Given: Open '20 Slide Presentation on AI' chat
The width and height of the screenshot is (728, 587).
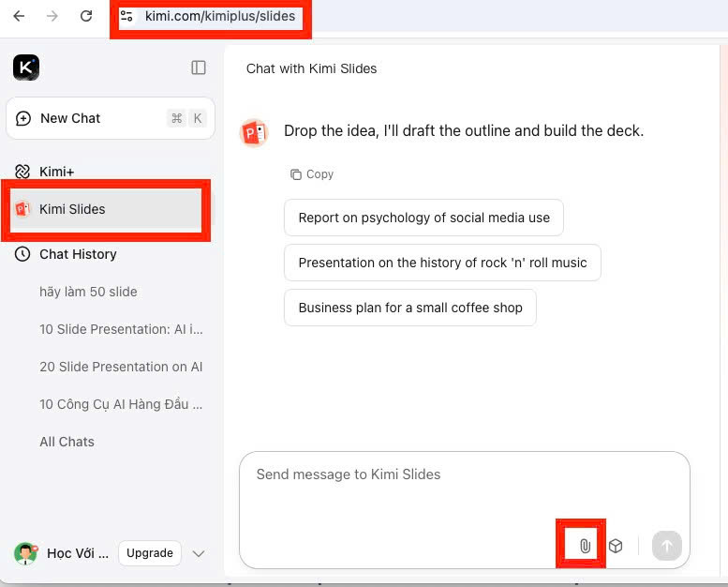Looking at the screenshot, I should click(x=121, y=367).
